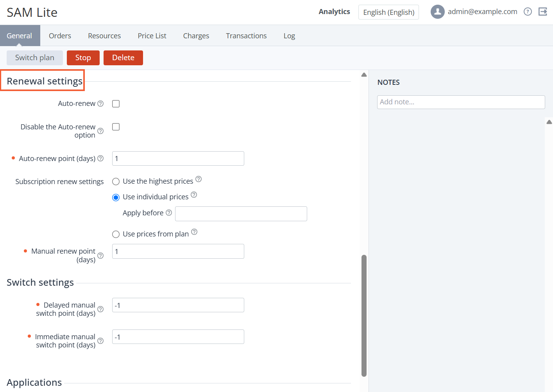Show help for Auto-renew
The height and width of the screenshot is (392, 553).
point(100,104)
